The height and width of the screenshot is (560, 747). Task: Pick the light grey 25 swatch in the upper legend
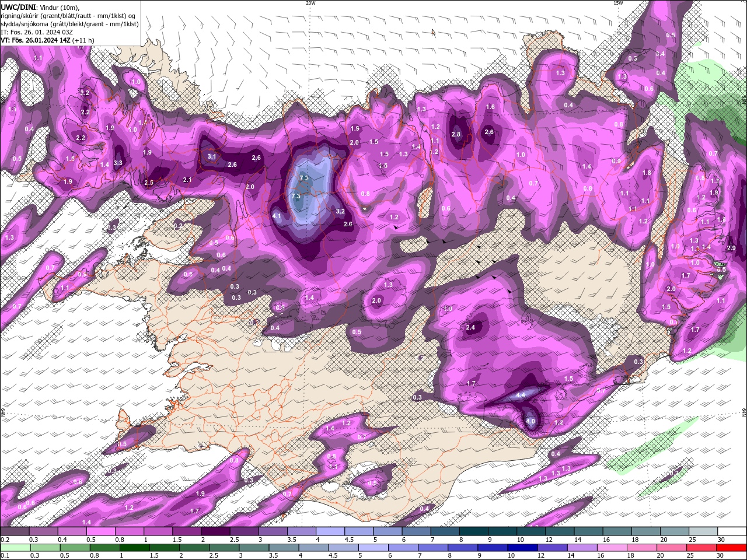click(x=703, y=531)
